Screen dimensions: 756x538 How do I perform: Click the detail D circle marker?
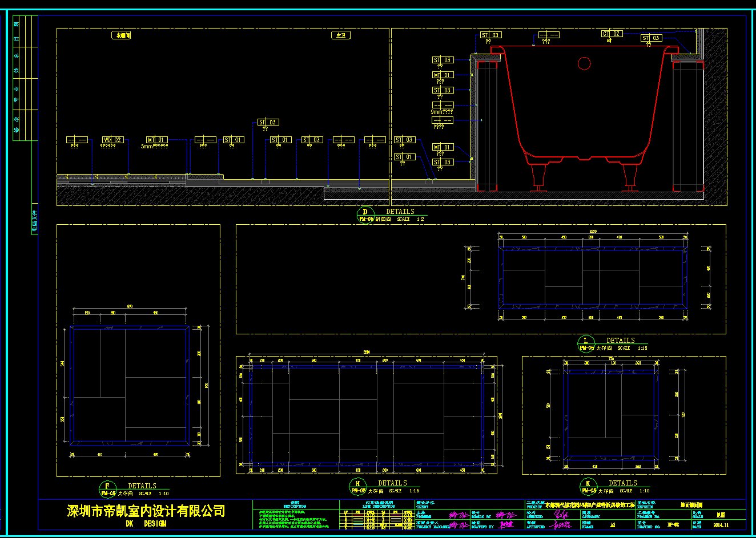365,215
